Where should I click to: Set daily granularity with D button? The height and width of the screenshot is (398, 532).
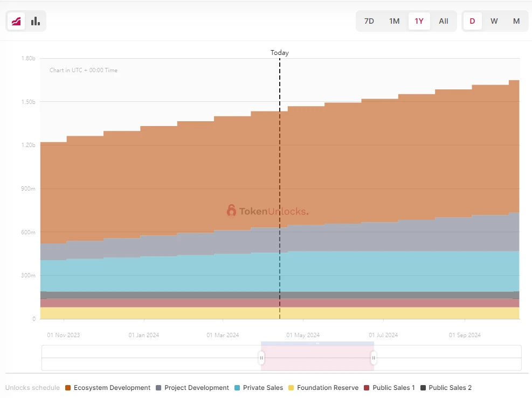point(473,21)
